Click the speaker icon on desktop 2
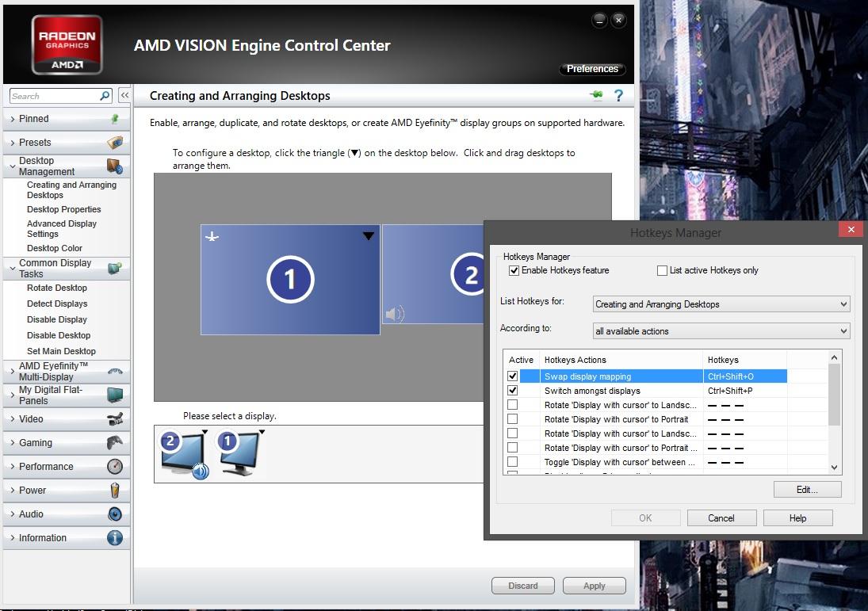Viewport: 868px width, 611px height. pyautogui.click(x=395, y=314)
